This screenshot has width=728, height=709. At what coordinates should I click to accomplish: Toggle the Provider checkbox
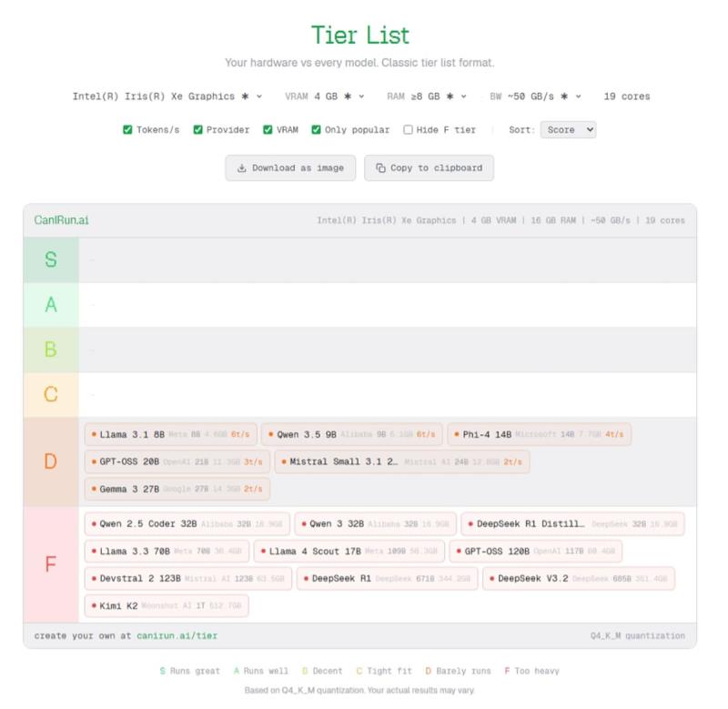click(197, 130)
